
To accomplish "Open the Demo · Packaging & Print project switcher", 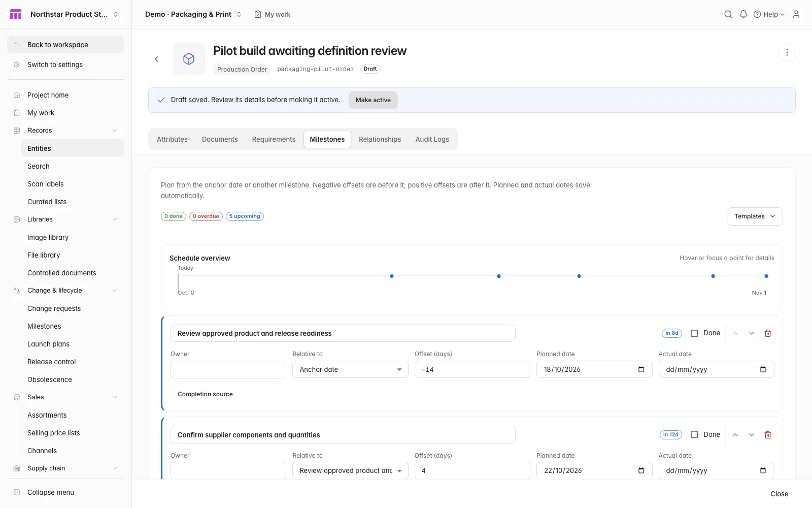I will (193, 14).
